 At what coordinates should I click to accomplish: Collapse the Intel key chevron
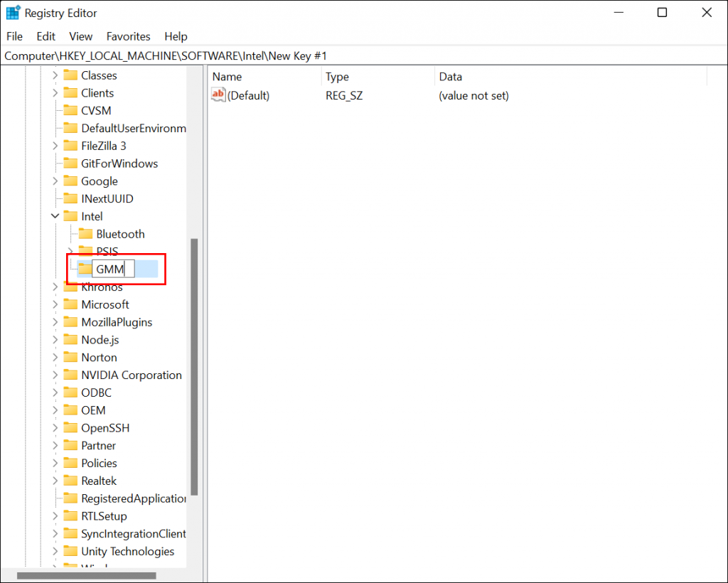tap(55, 215)
